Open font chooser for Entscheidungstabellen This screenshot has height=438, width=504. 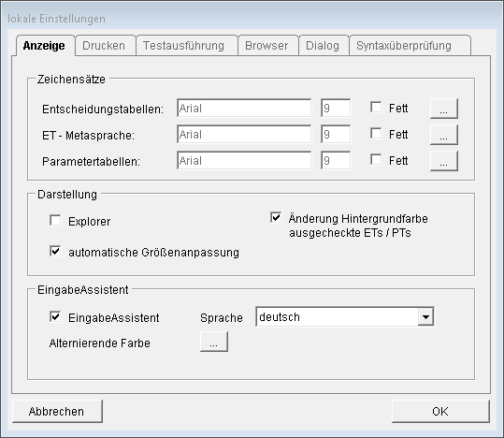[444, 109]
